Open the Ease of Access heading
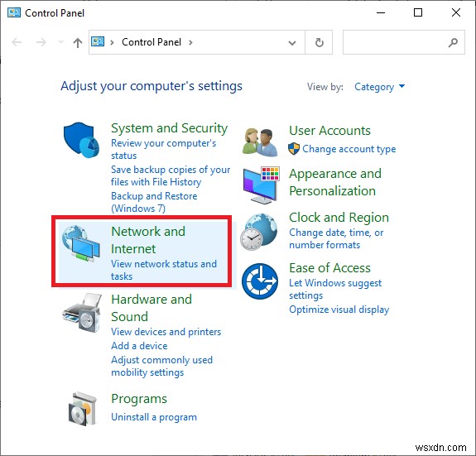 pyautogui.click(x=329, y=268)
